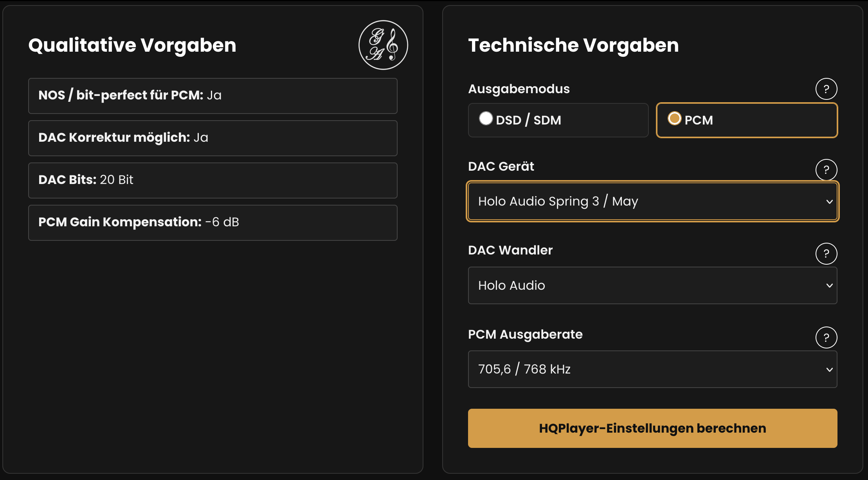This screenshot has width=868, height=480.
Task: Open help for DAC Wandler
Action: tap(826, 254)
